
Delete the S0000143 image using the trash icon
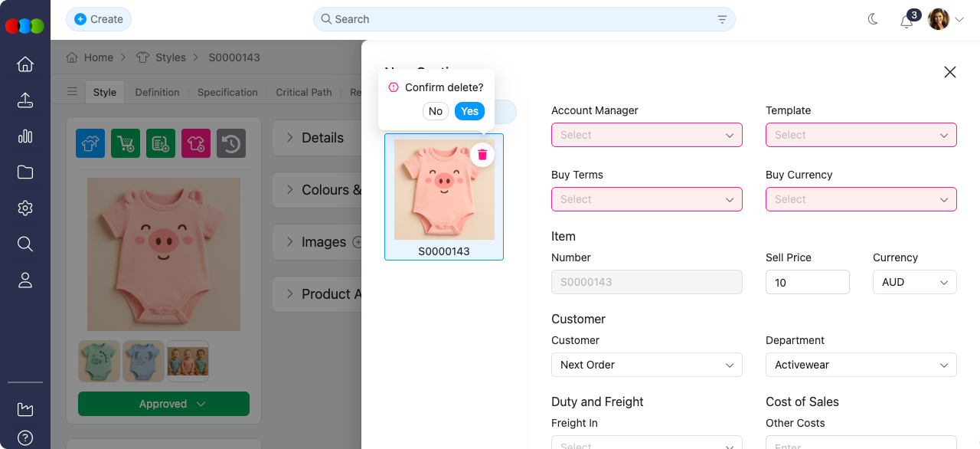(x=482, y=154)
